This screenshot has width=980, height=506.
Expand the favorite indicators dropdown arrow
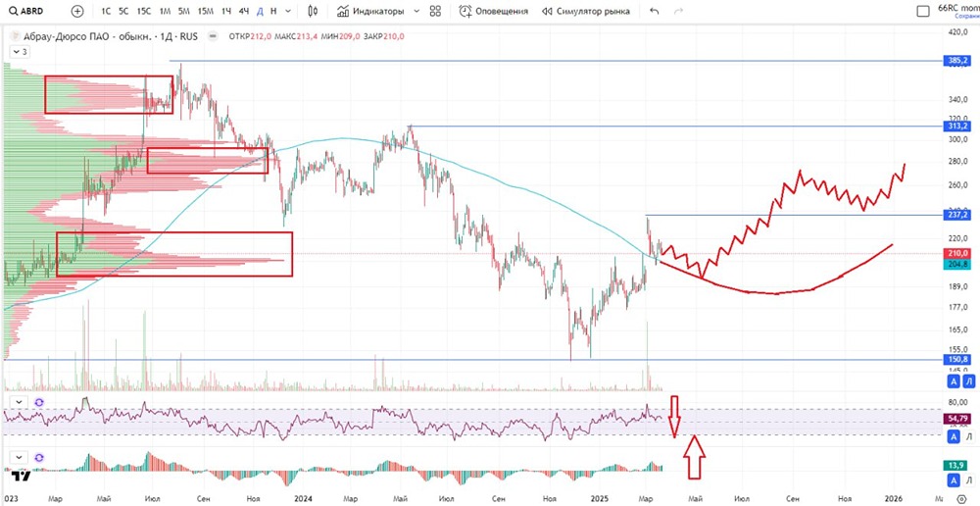(415, 11)
